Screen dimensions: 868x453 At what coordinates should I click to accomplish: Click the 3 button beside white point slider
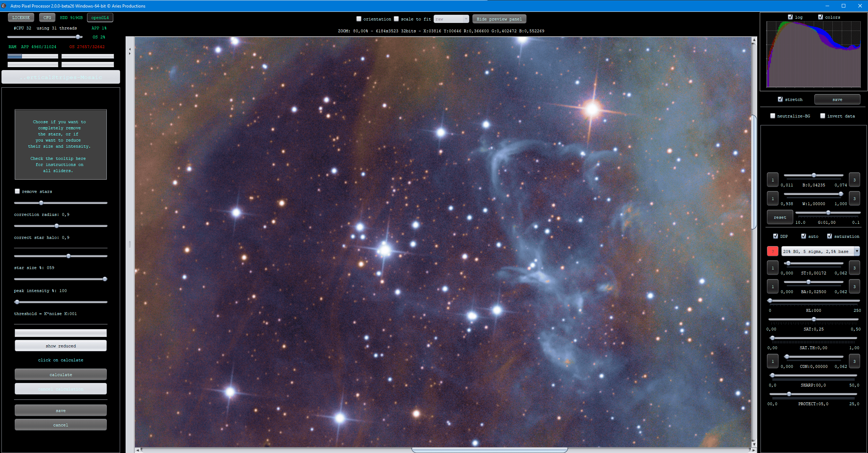pyautogui.click(x=854, y=198)
